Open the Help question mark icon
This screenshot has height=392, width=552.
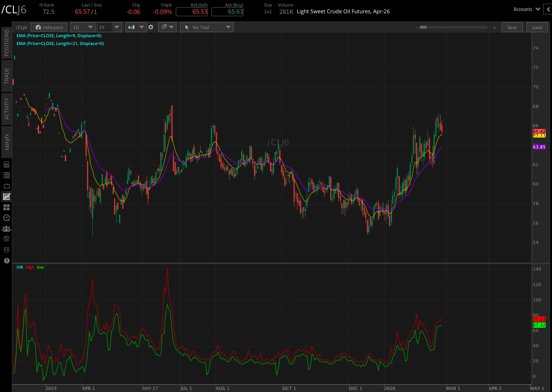tap(7, 261)
